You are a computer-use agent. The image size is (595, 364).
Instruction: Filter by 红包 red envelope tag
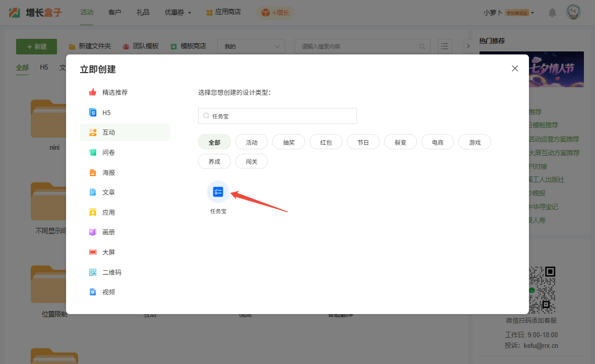pyautogui.click(x=326, y=142)
